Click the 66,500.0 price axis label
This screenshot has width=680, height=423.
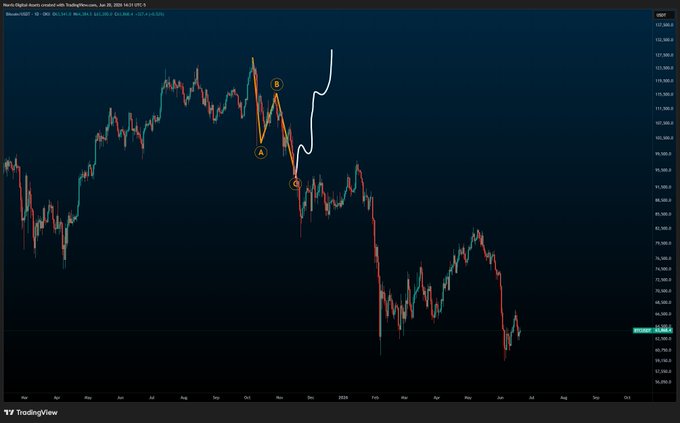pyautogui.click(x=665, y=314)
